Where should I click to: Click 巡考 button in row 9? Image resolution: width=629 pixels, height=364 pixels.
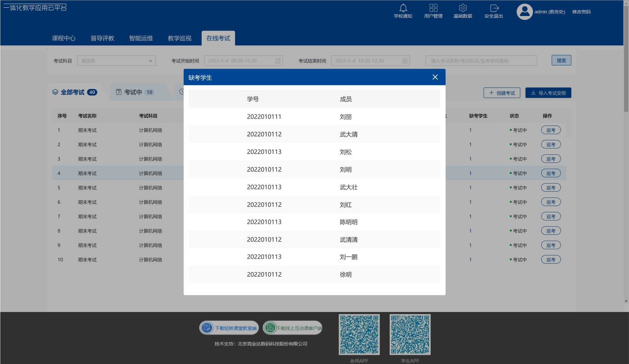click(x=551, y=245)
